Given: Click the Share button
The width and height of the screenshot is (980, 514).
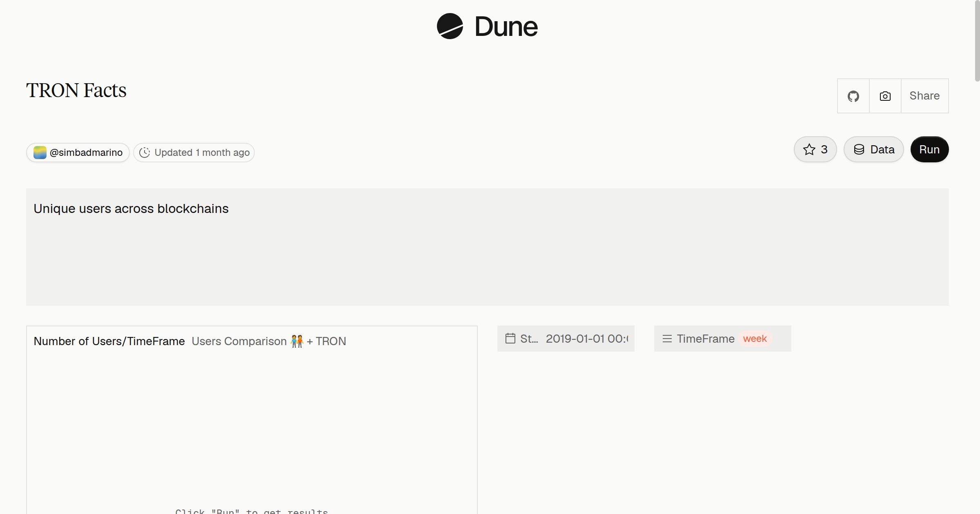Looking at the screenshot, I should [924, 96].
